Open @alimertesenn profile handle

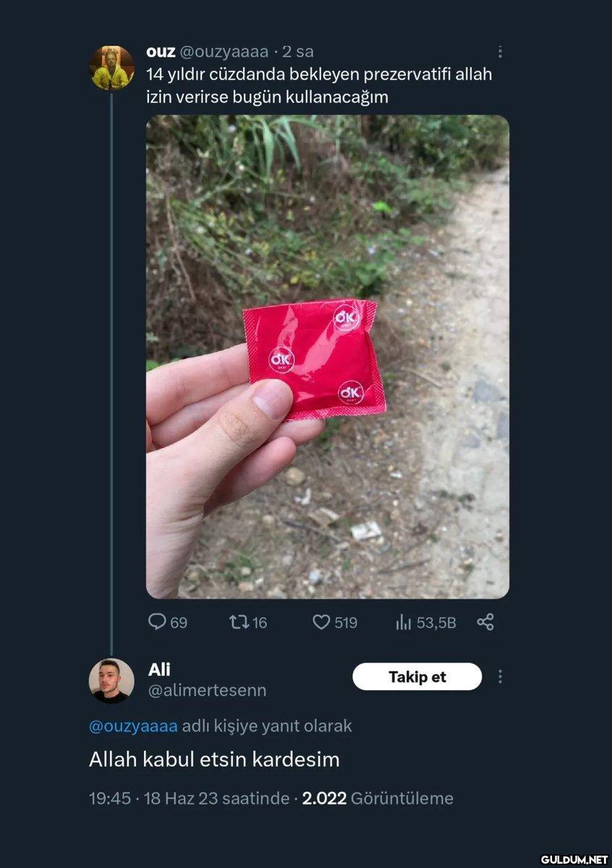point(207,691)
